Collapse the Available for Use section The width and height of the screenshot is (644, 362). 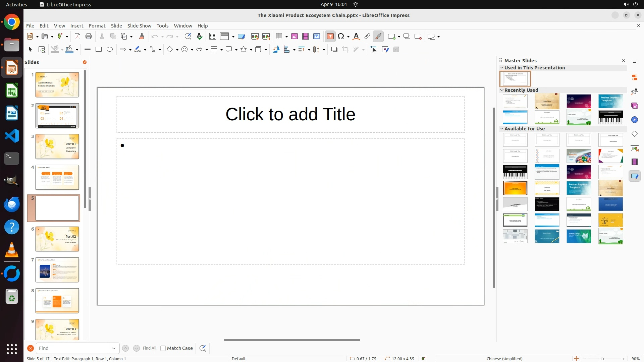pyautogui.click(x=502, y=129)
